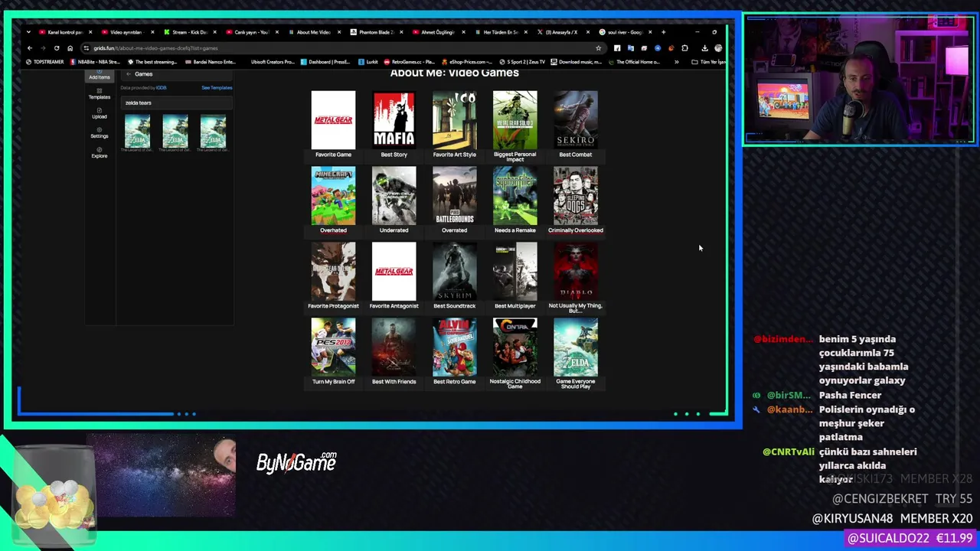The width and height of the screenshot is (980, 551).
Task: Click the browser back arrow
Action: 30,48
